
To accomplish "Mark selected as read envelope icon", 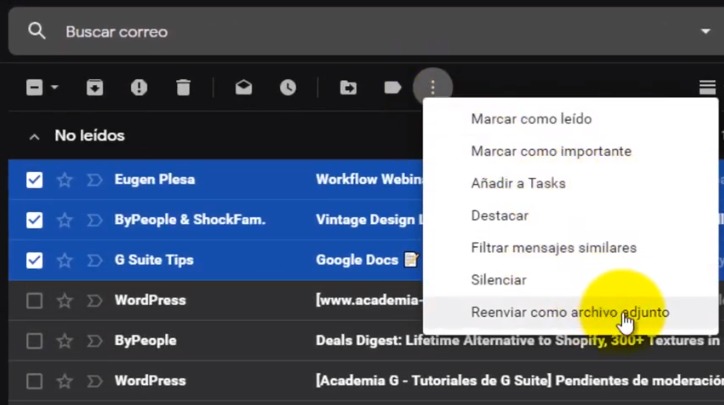I will 244,87.
